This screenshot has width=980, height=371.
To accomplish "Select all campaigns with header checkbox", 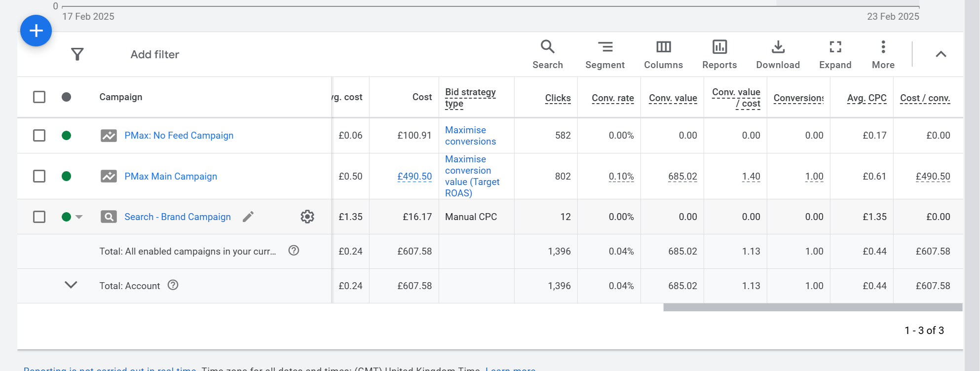I will (x=39, y=97).
